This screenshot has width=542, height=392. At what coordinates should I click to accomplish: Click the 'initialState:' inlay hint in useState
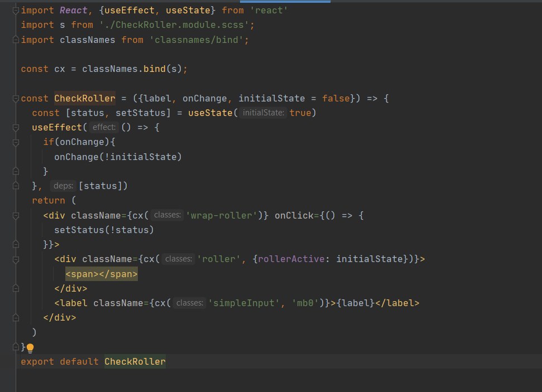click(x=263, y=113)
